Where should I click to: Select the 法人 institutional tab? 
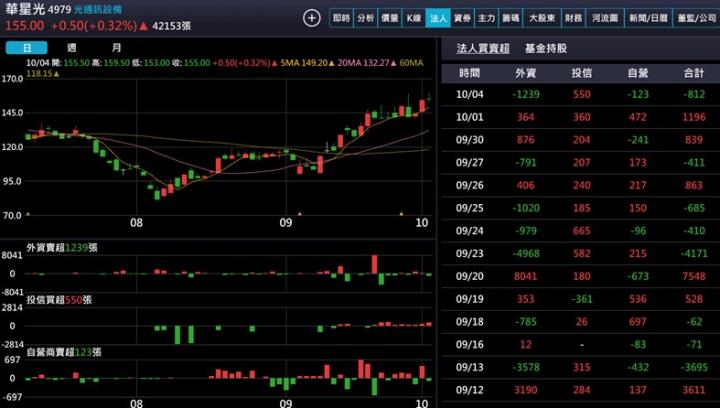coord(438,18)
